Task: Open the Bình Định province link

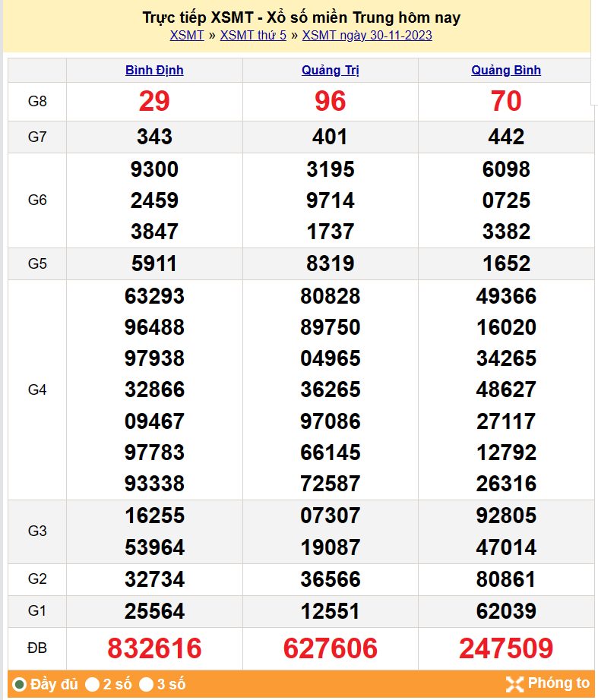Action: (x=154, y=71)
